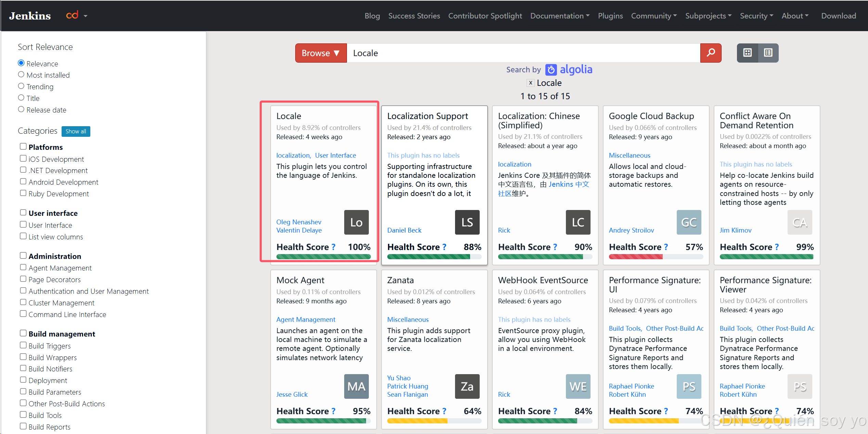This screenshot has width=868, height=434.
Task: Check the Build Triggers checkbox
Action: [23, 345]
